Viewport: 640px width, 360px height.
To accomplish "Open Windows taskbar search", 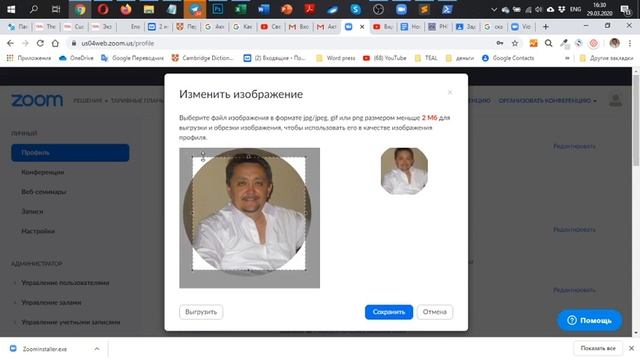I will pos(33,9).
